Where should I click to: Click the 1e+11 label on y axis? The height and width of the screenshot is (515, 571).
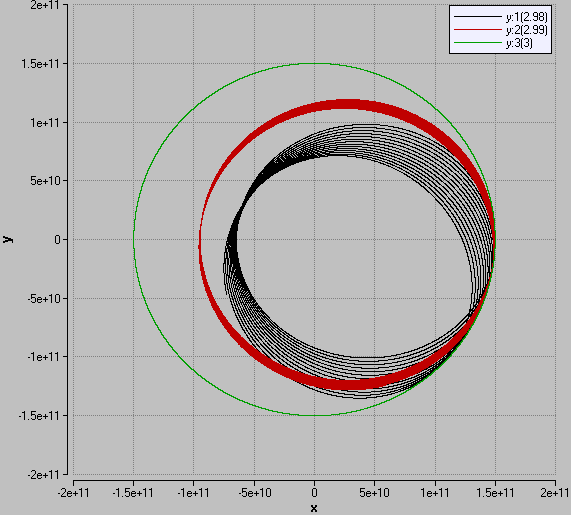(x=45, y=123)
